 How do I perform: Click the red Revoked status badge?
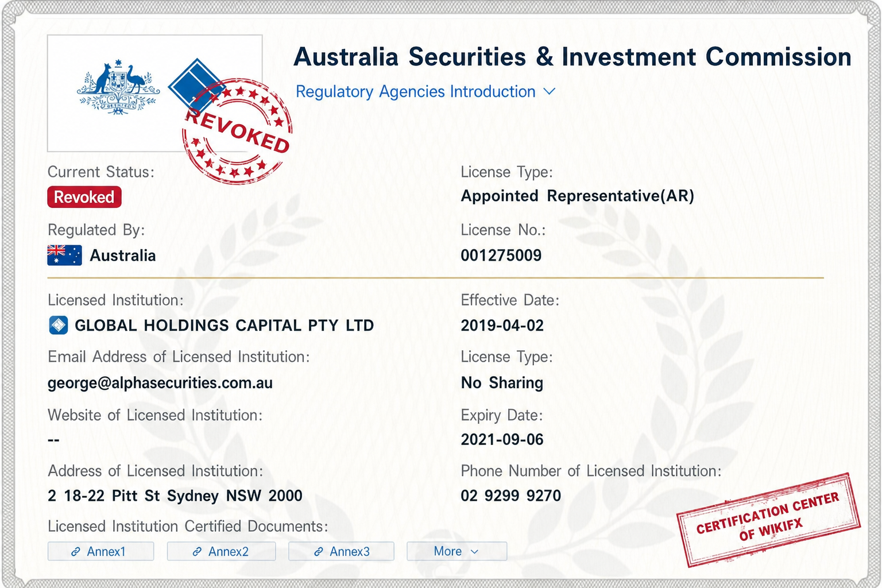(x=84, y=197)
